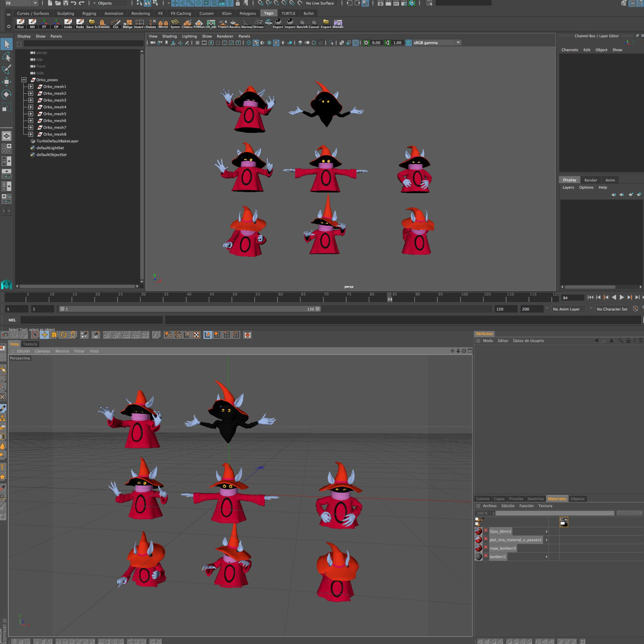Open the viewport Shading menu
The width and height of the screenshot is (644, 644).
[x=169, y=36]
